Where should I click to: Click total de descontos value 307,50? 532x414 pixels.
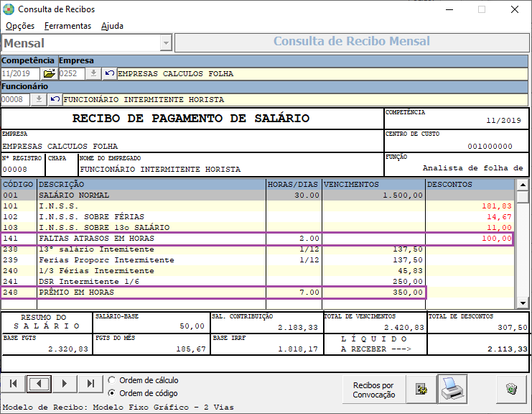point(513,328)
